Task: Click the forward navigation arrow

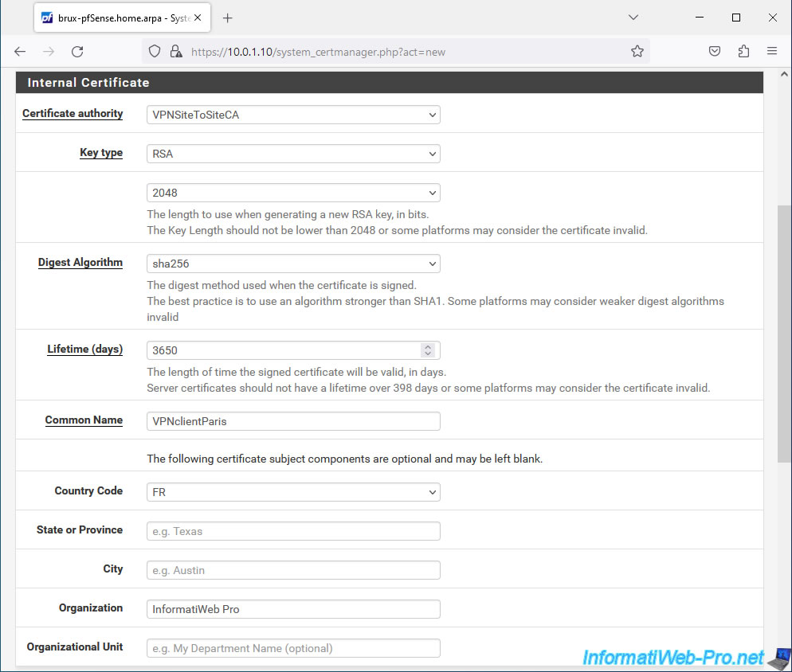Action: click(x=49, y=52)
